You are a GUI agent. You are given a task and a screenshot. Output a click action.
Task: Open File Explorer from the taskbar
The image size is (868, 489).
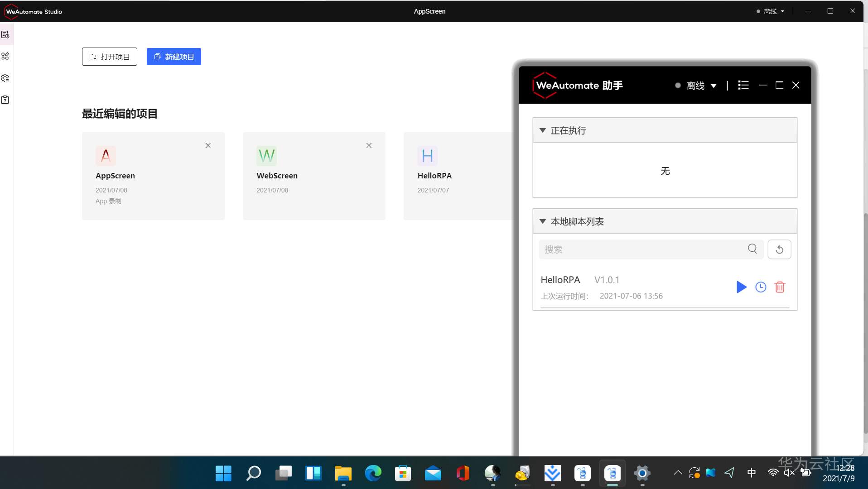click(343, 474)
